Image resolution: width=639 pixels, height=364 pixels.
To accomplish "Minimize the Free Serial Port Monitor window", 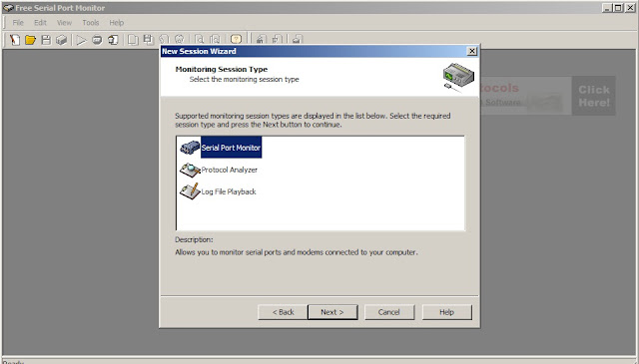I will point(607,8).
